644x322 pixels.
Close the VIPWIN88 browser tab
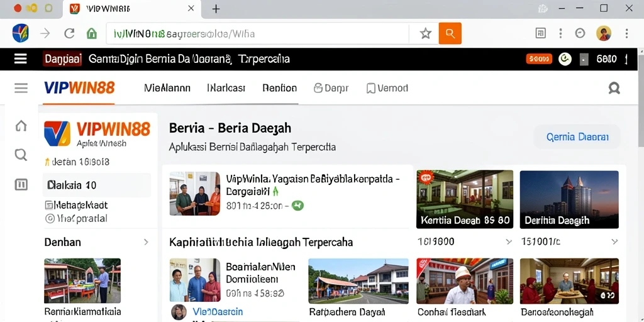pos(191,8)
